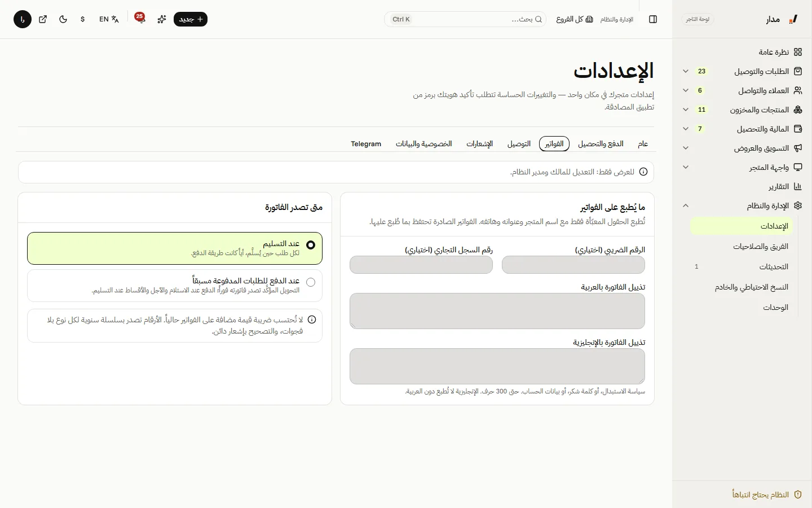The width and height of the screenshot is (812, 508).
Task: Open الوحدات in the sidebar
Action: point(742,308)
